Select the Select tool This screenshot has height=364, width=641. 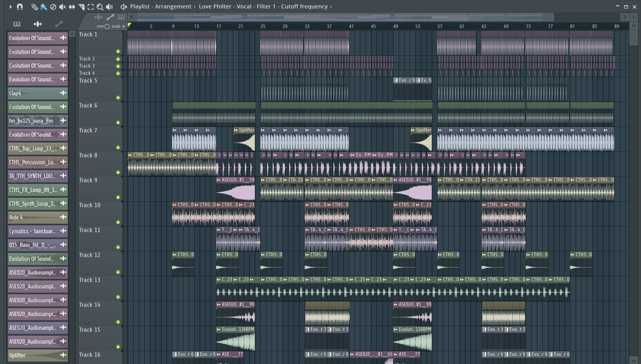coord(91,7)
